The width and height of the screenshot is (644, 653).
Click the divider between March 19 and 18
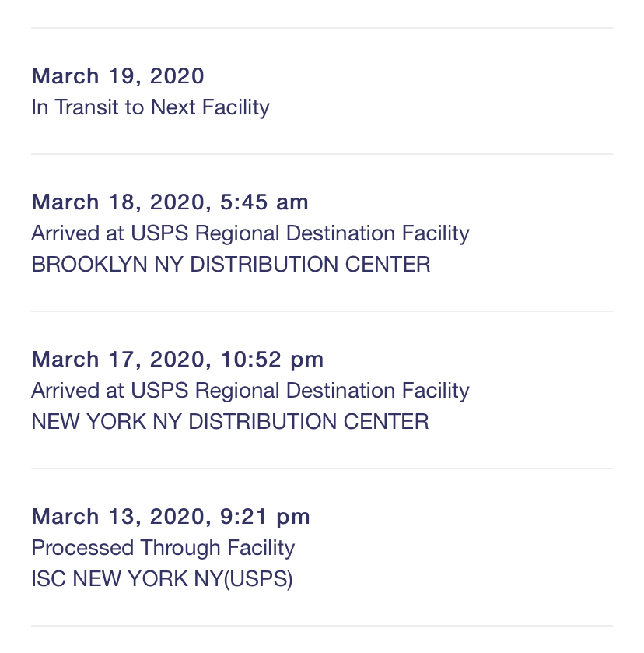coord(322,154)
